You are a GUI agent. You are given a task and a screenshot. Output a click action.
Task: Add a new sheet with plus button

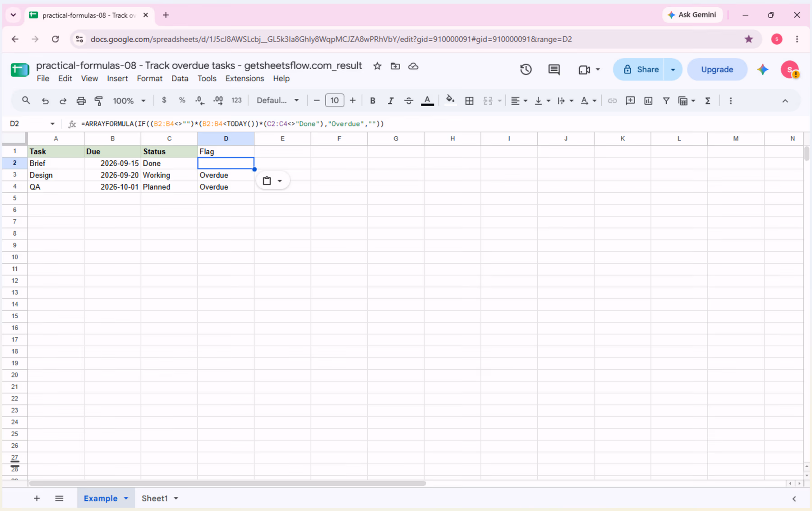pos(37,498)
